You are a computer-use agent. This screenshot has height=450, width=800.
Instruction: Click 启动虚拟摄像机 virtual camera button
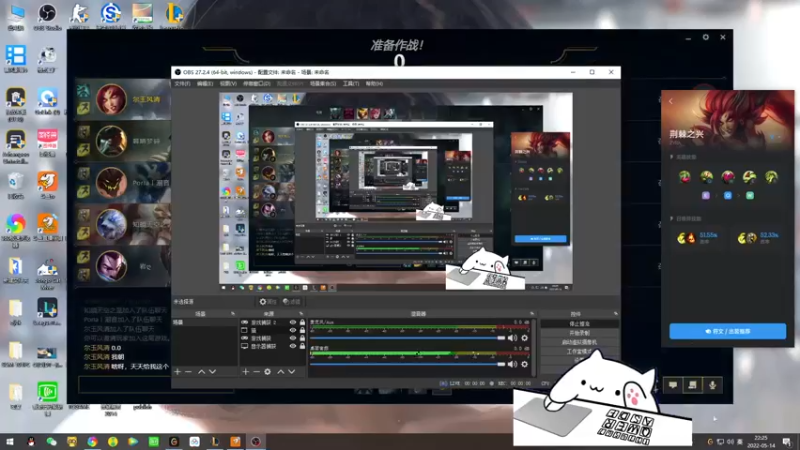[580, 342]
